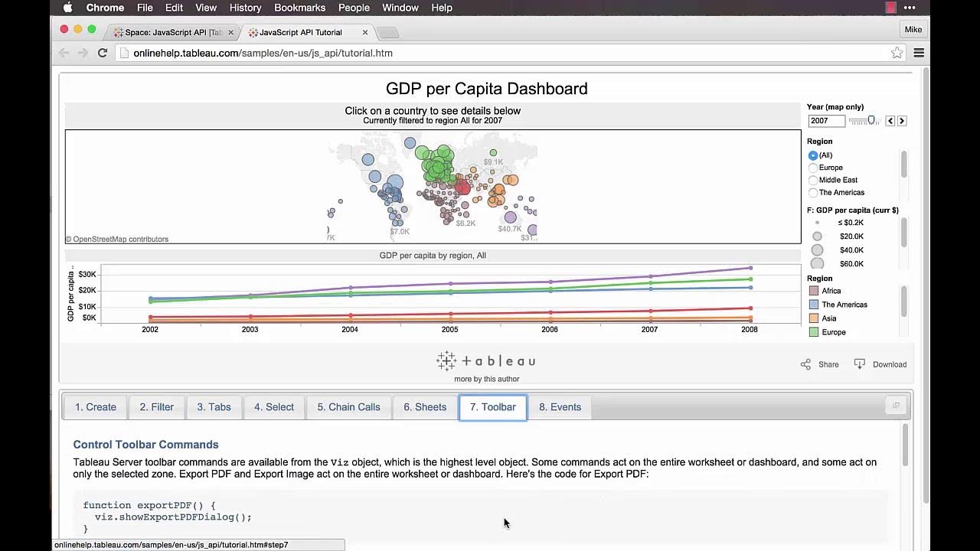Open the History menu in the menu bar
Image resolution: width=980 pixels, height=551 pixels.
tap(245, 8)
